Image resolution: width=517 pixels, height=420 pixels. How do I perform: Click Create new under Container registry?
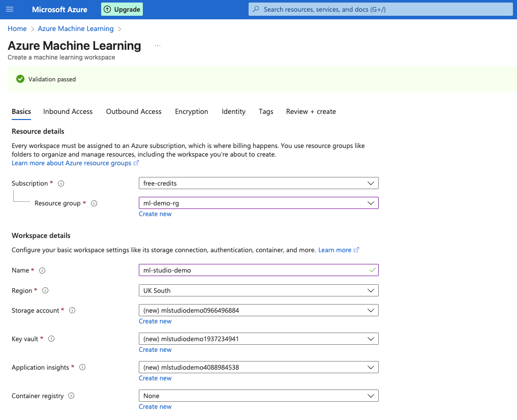click(x=155, y=407)
